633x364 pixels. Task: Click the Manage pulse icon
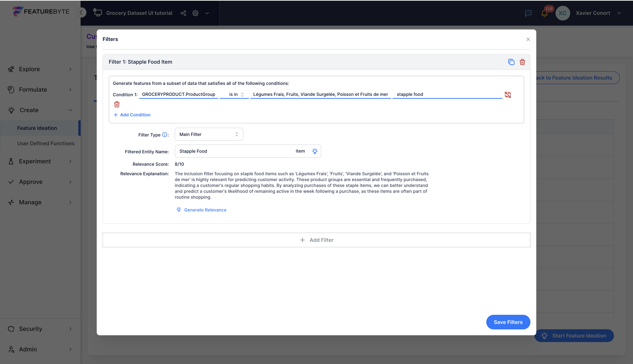coord(11,202)
